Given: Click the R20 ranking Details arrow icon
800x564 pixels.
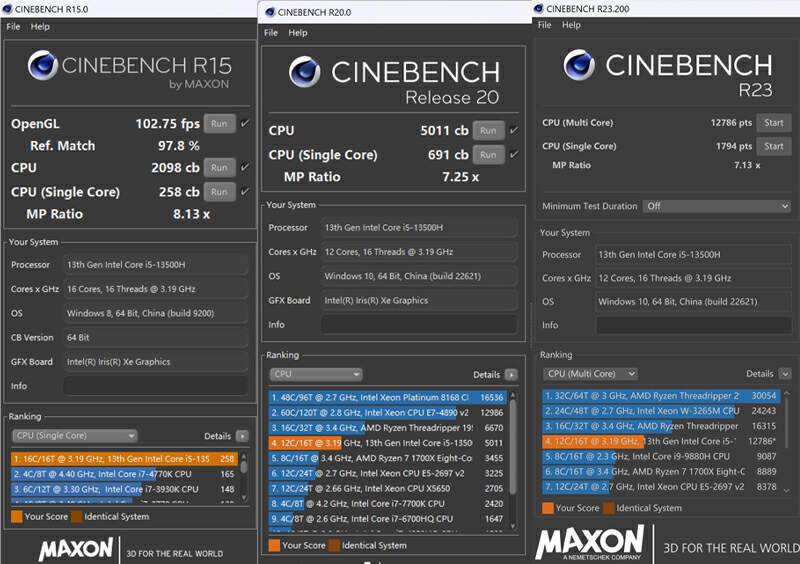Looking at the screenshot, I should click(x=511, y=374).
